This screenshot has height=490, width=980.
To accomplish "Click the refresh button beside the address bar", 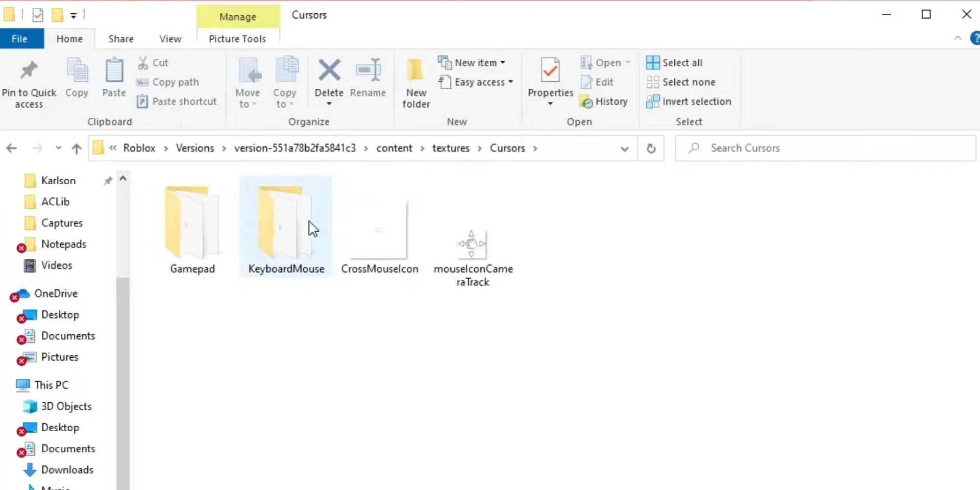I will tap(651, 148).
